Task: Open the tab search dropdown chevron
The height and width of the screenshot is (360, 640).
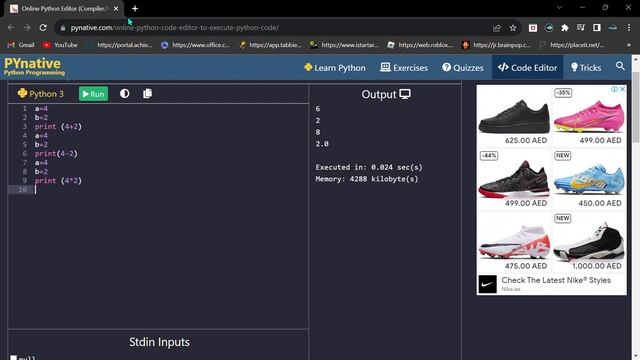Action: (x=560, y=8)
